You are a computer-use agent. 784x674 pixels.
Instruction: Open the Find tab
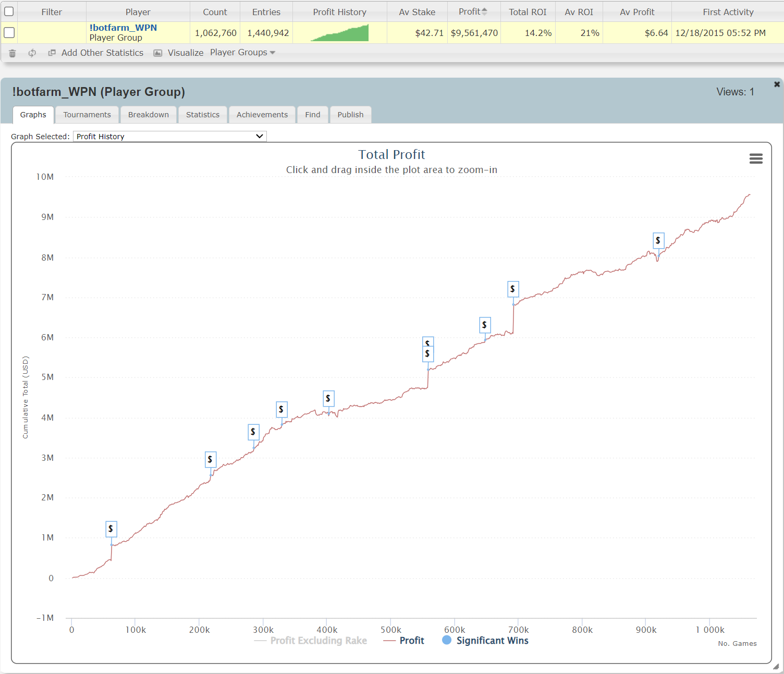(313, 115)
